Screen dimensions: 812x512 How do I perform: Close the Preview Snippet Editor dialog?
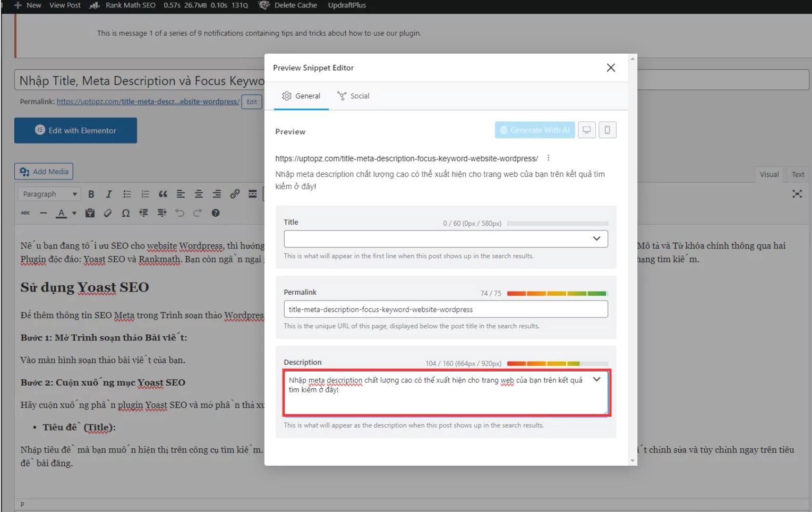pos(611,67)
